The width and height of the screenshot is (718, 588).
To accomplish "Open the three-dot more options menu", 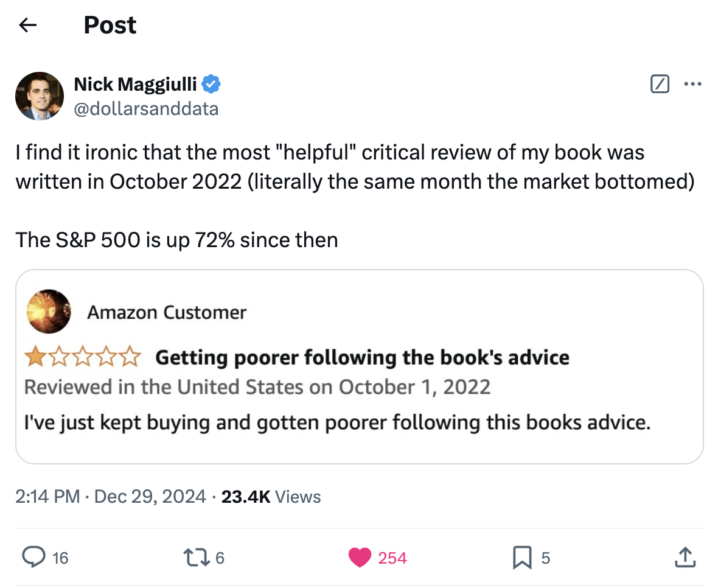I will [x=692, y=84].
